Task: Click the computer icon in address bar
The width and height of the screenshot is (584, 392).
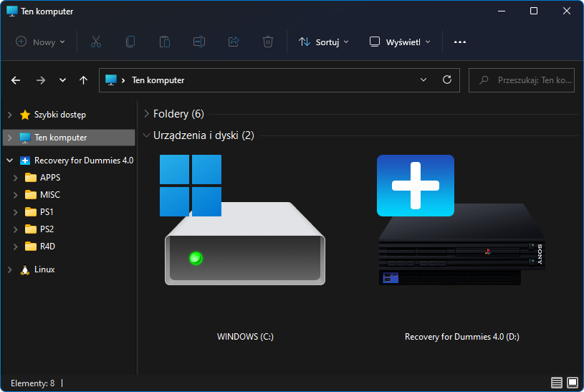Action: pyautogui.click(x=110, y=80)
